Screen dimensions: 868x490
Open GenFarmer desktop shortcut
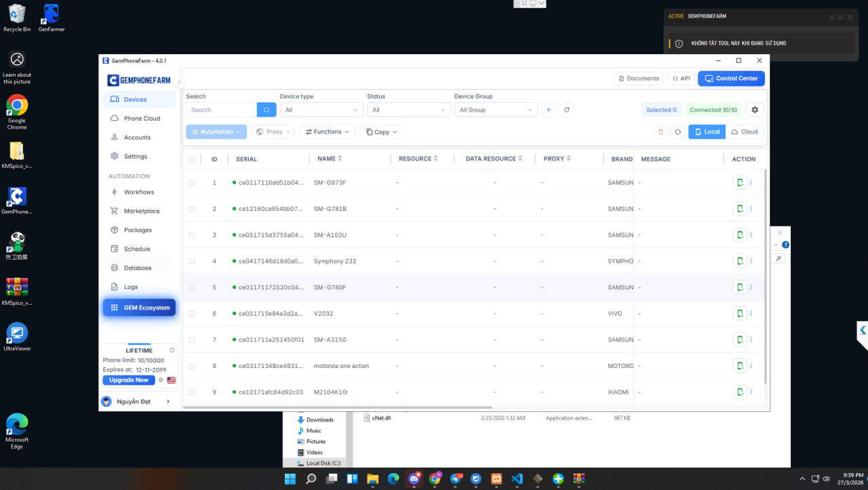click(52, 18)
